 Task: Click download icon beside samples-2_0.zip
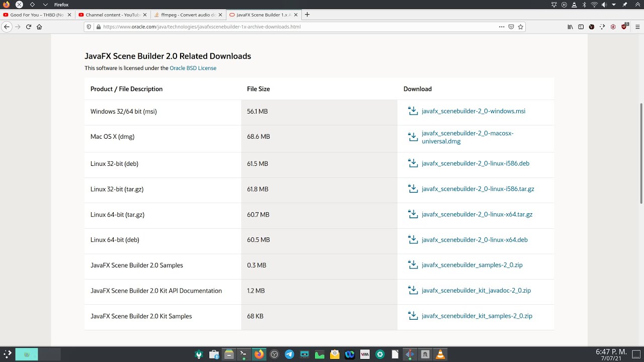413,265
